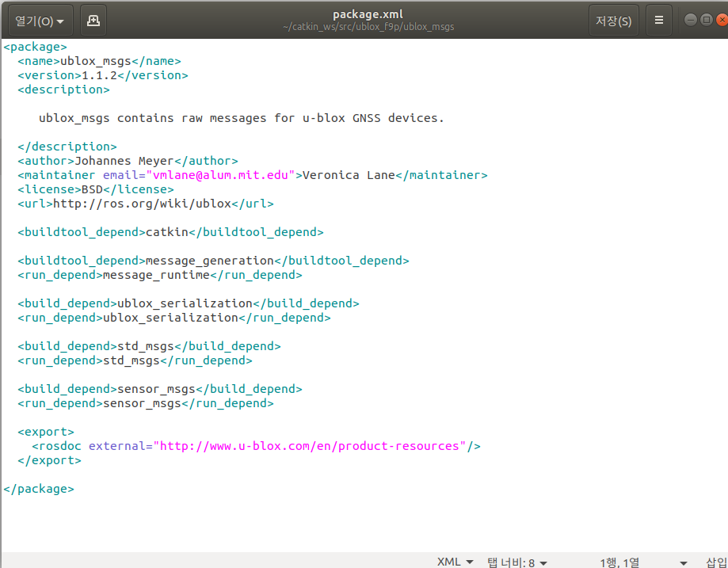The image size is (728, 568).
Task: Click the closing </package> tag line
Action: point(39,489)
